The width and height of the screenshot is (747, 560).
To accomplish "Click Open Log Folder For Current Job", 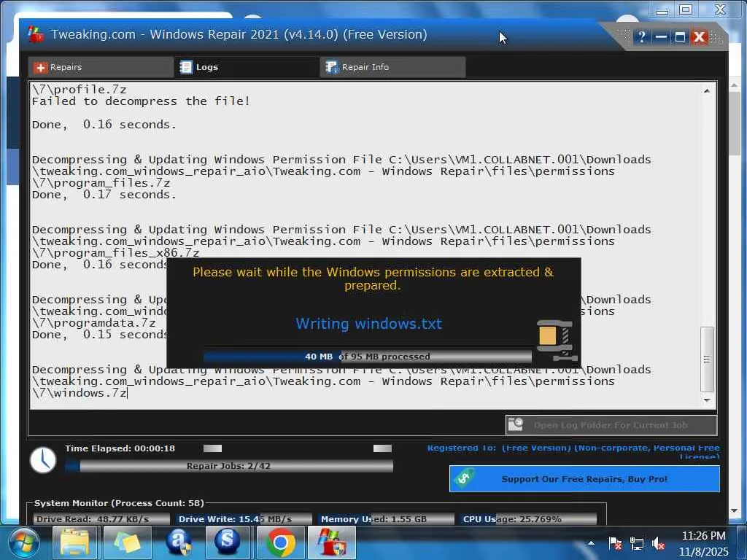I will coord(611,425).
